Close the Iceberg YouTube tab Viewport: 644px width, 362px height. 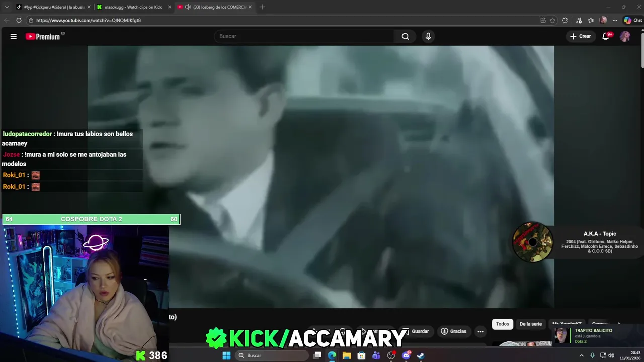point(250,7)
